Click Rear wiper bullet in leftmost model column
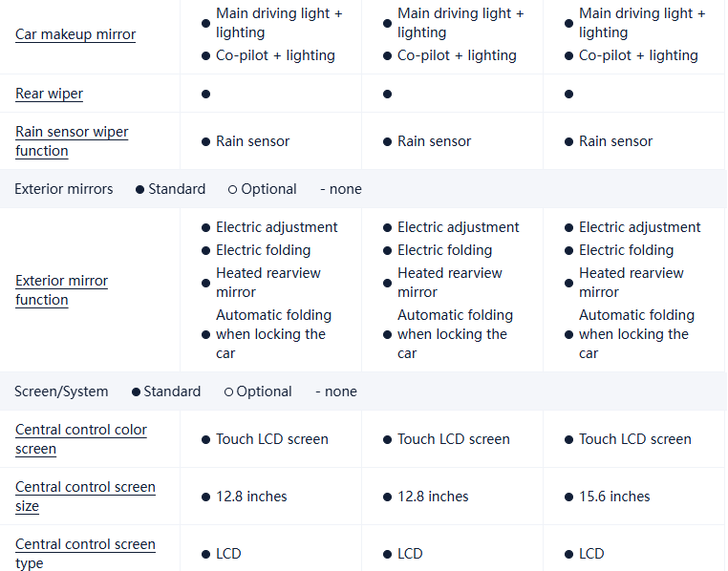The image size is (728, 571). point(205,94)
